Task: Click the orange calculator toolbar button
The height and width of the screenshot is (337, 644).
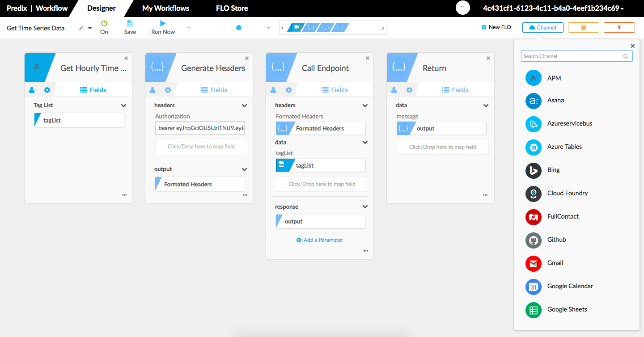Action: 583,28
